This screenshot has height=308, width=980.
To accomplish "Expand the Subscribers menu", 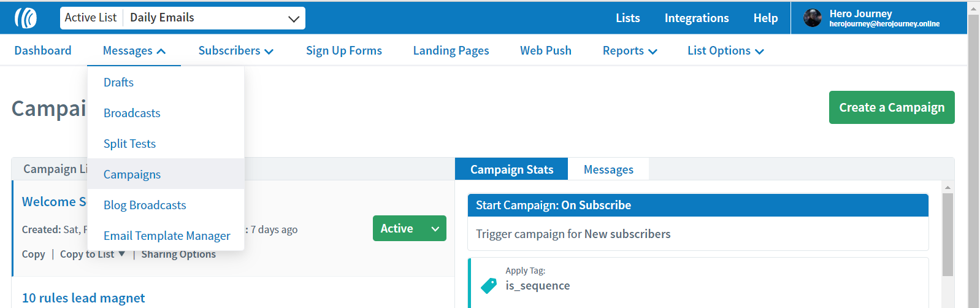I will tap(236, 51).
